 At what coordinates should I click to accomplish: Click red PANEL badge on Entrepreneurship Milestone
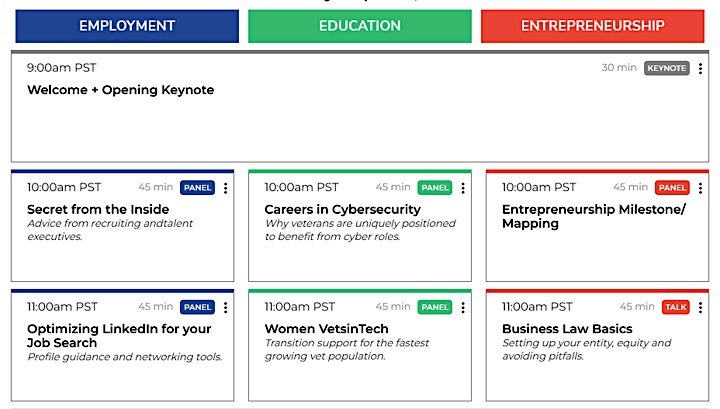(672, 188)
